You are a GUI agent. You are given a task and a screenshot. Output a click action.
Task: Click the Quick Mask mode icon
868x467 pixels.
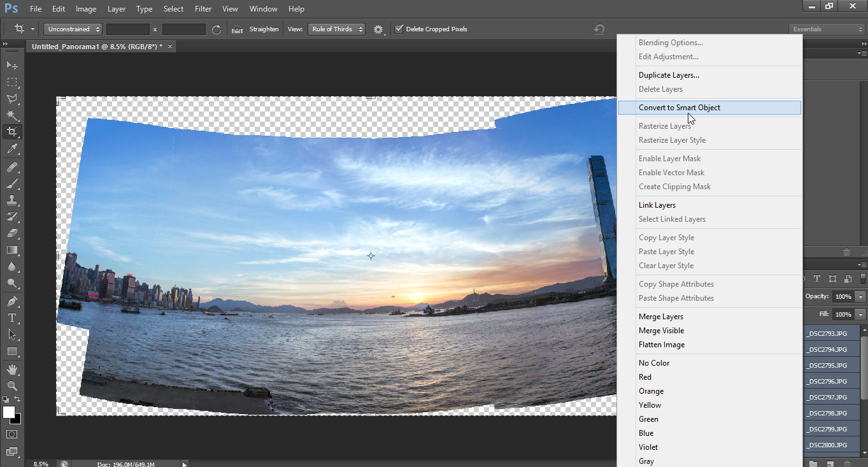click(12, 434)
